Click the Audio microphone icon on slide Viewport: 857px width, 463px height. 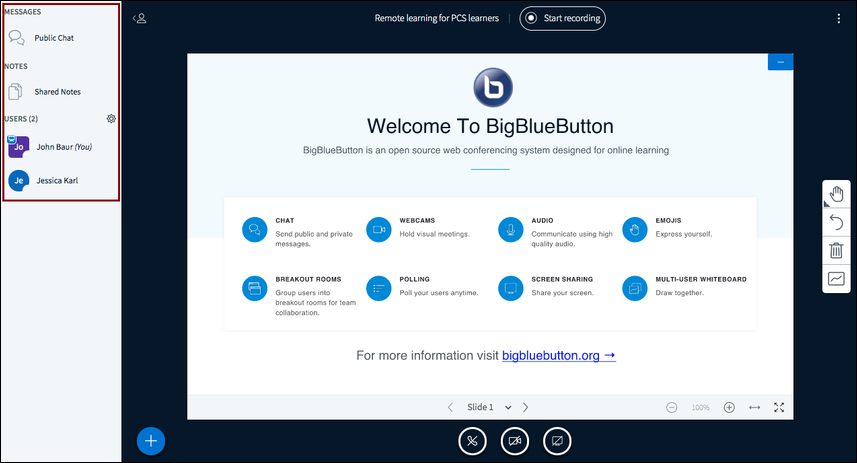510,230
